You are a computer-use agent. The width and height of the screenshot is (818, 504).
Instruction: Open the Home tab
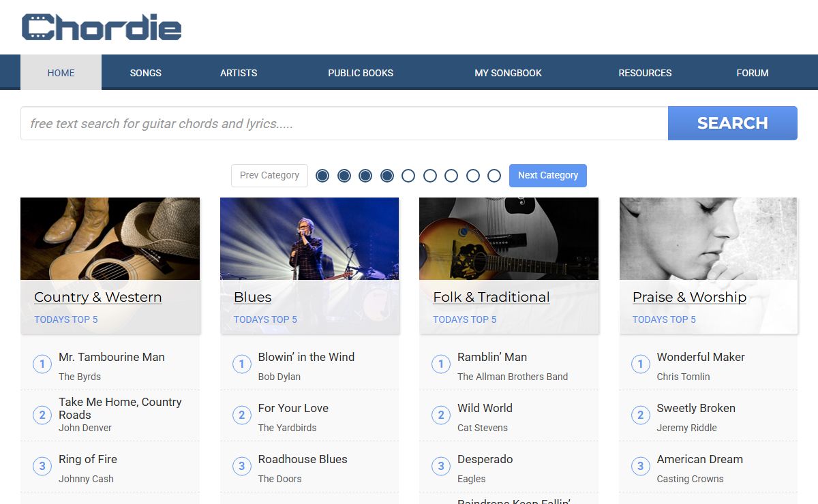61,72
